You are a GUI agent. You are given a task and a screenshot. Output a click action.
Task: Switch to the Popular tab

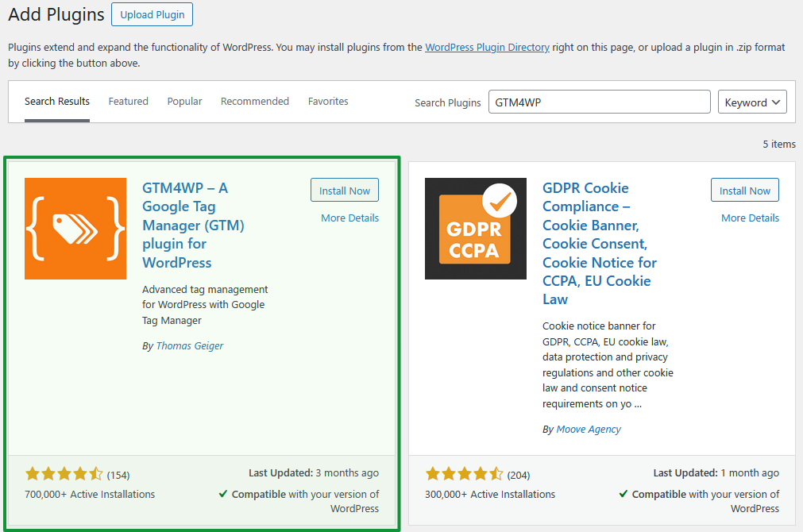(184, 102)
